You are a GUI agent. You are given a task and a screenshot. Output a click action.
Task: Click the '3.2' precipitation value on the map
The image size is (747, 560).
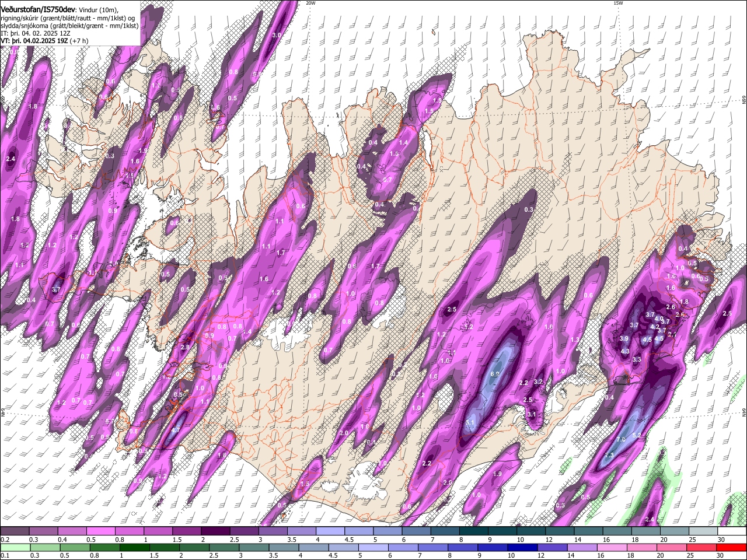[x=538, y=382]
